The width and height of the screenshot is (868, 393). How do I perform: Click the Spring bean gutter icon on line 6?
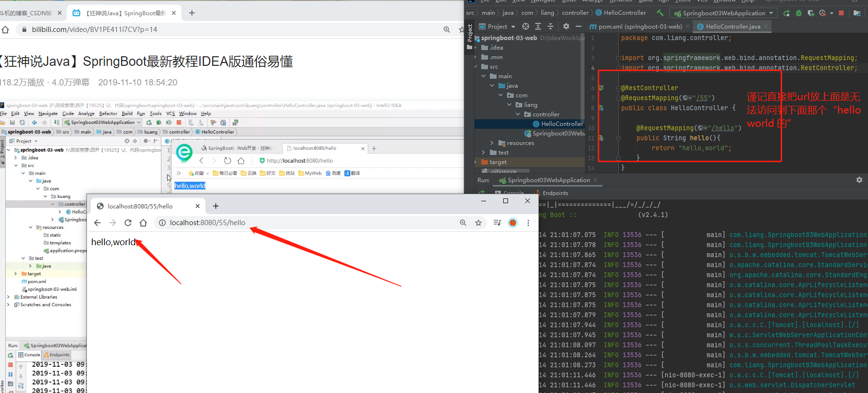601,88
